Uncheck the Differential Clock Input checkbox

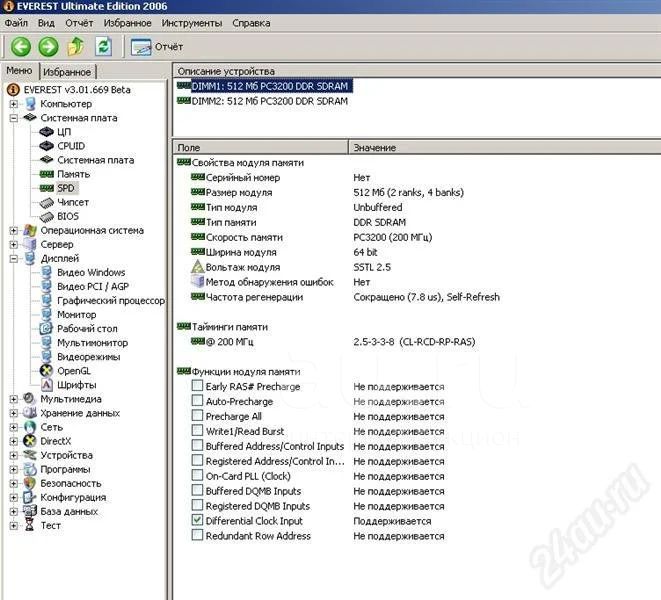[x=197, y=520]
